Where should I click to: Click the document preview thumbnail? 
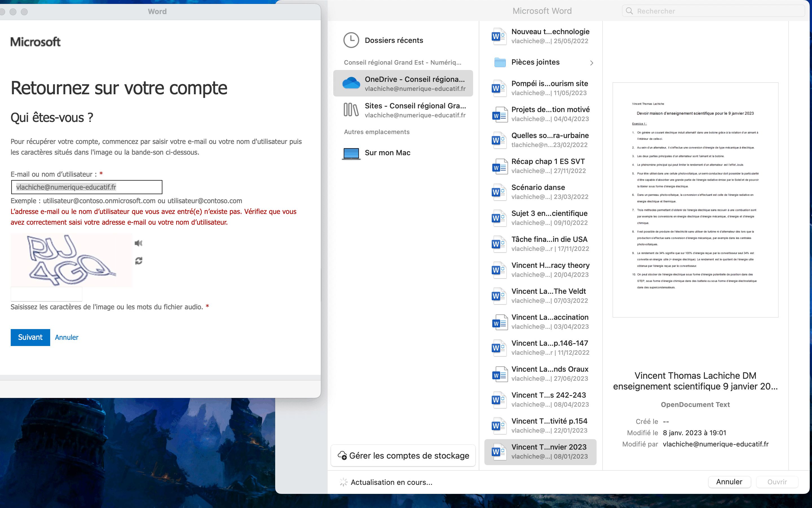coord(695,200)
